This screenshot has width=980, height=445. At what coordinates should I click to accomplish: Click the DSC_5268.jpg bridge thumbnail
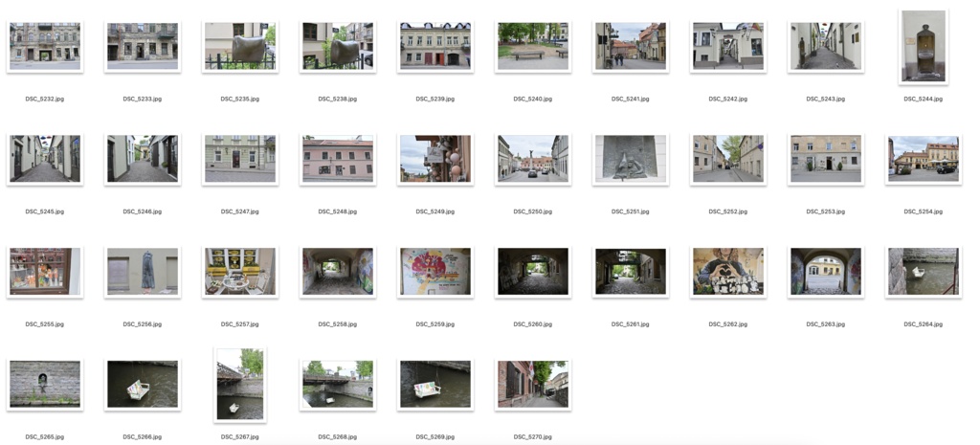(338, 385)
